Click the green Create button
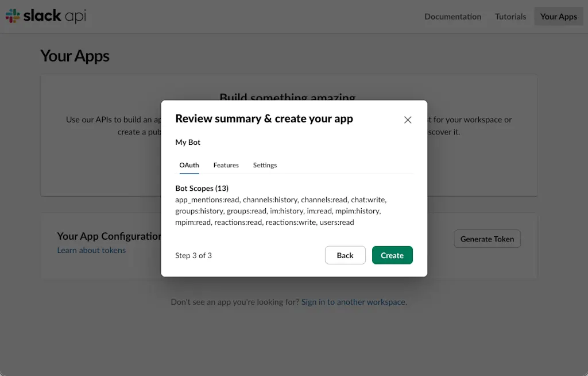This screenshot has height=376, width=588. coord(392,255)
